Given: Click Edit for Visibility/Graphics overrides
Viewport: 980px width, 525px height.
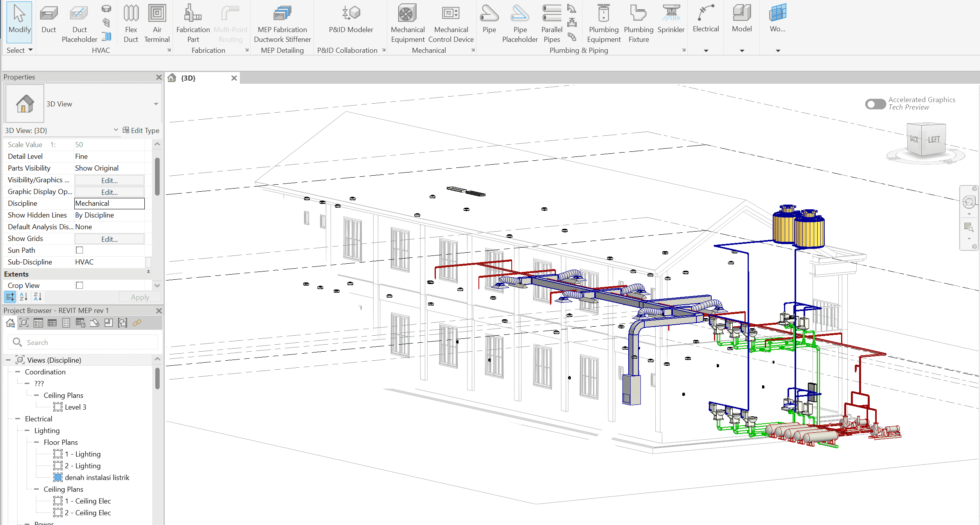Looking at the screenshot, I should 109,180.
